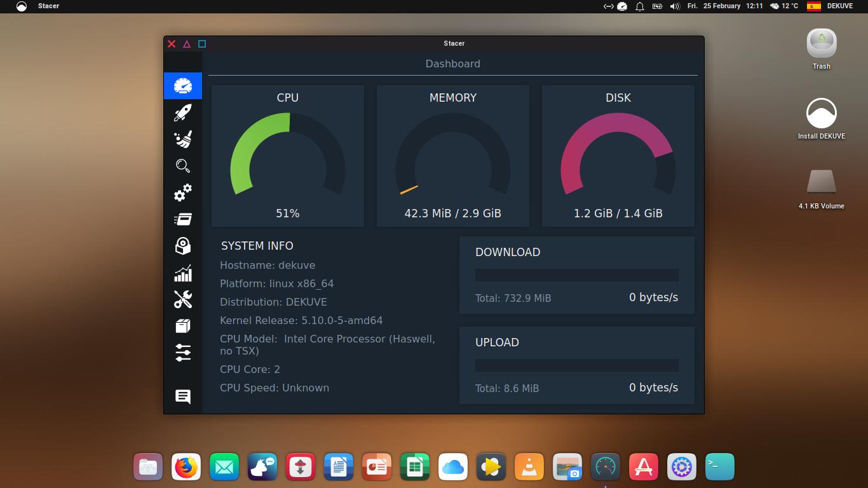868x488 pixels.
Task: Open Services gears icon
Action: (x=183, y=193)
